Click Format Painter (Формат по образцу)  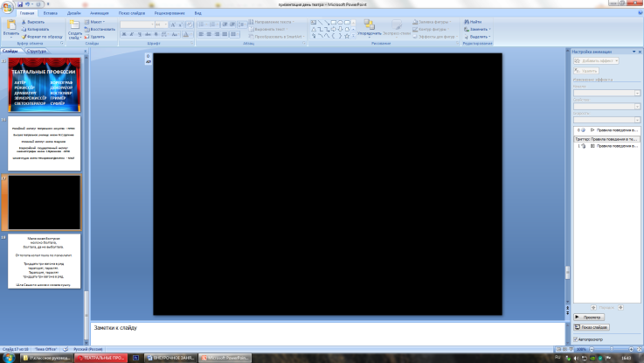[x=23, y=36]
